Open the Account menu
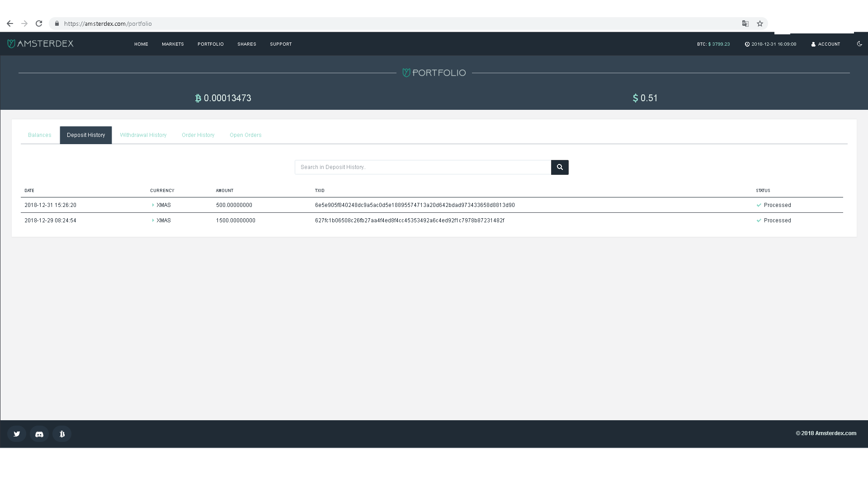The image size is (868, 488). point(826,44)
